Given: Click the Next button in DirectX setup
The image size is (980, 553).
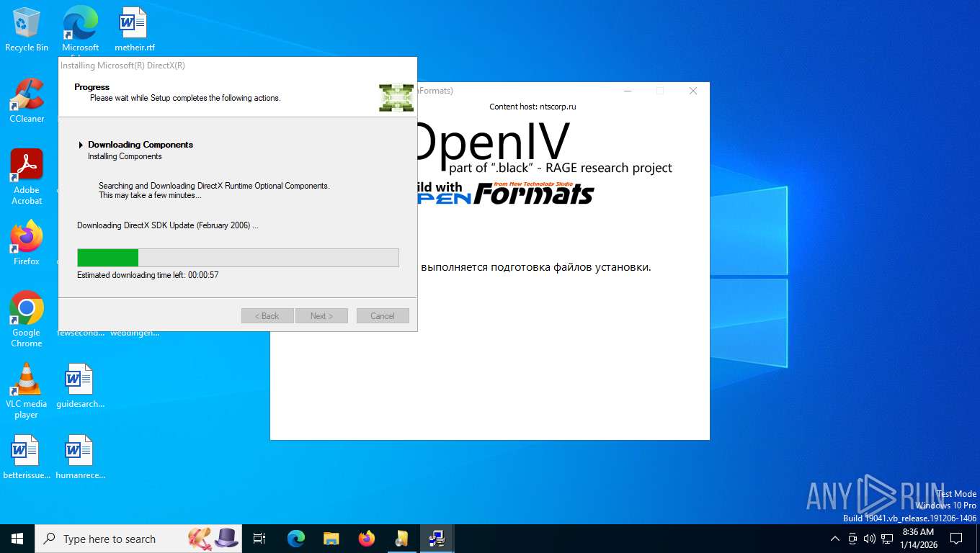Looking at the screenshot, I should click(x=321, y=316).
